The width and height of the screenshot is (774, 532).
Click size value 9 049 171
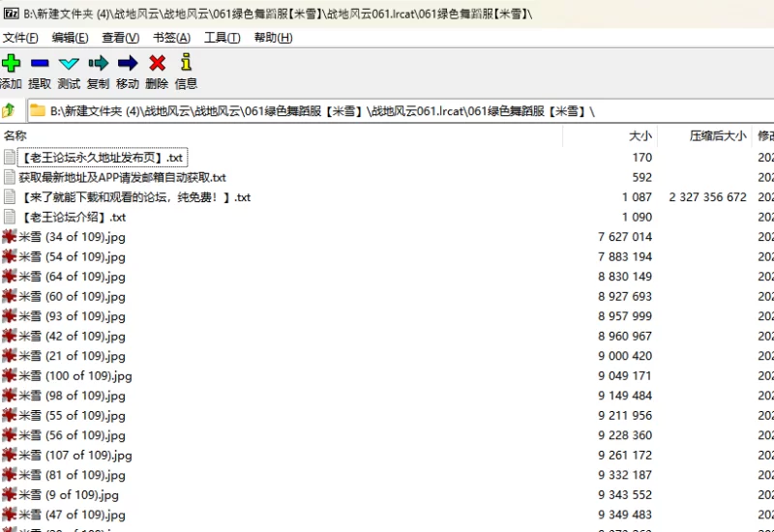[x=625, y=375]
